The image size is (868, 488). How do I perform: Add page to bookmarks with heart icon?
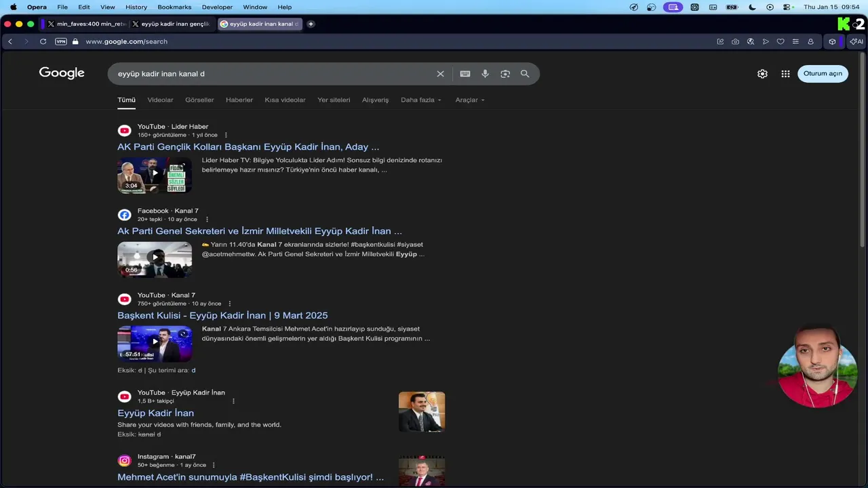781,41
